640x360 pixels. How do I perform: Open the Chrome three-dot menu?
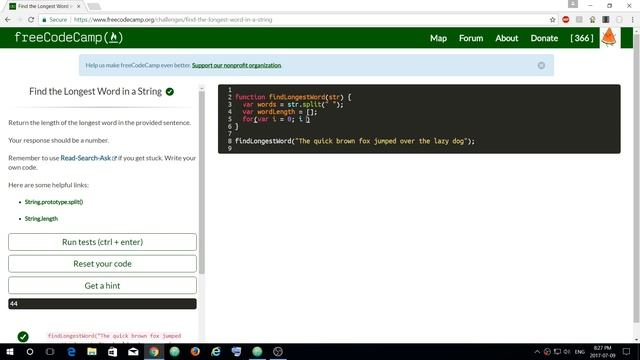[633, 20]
